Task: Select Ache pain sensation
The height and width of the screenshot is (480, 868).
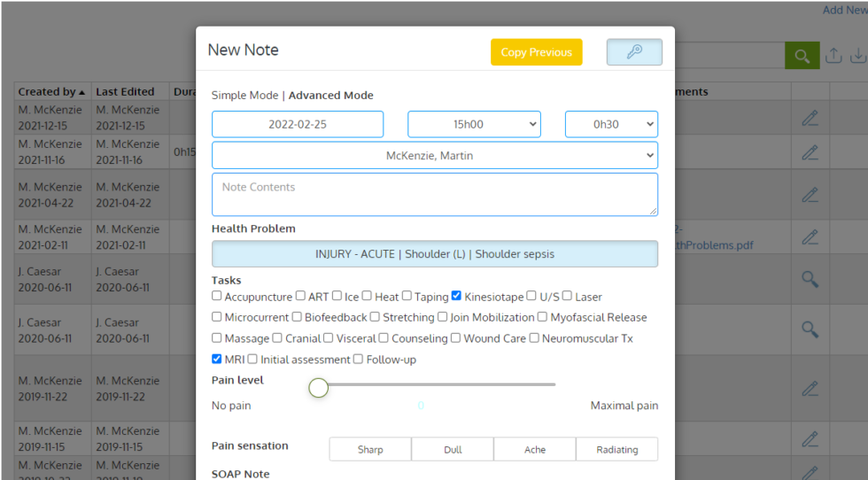Action: coord(535,450)
